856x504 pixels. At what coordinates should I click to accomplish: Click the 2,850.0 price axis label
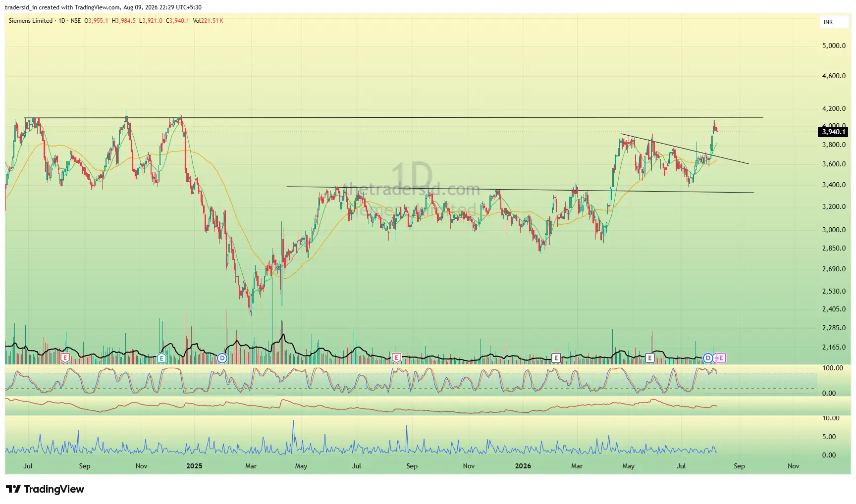[834, 248]
